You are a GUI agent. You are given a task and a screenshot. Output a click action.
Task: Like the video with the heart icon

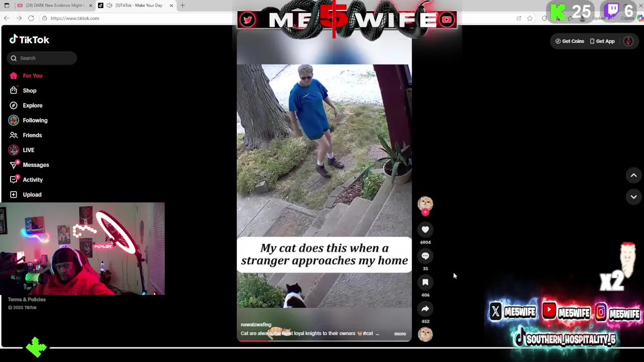coord(425,230)
